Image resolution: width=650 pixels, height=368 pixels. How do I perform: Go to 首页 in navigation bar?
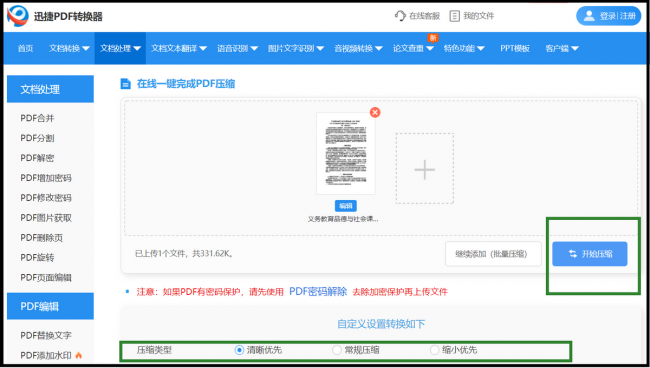coord(25,48)
